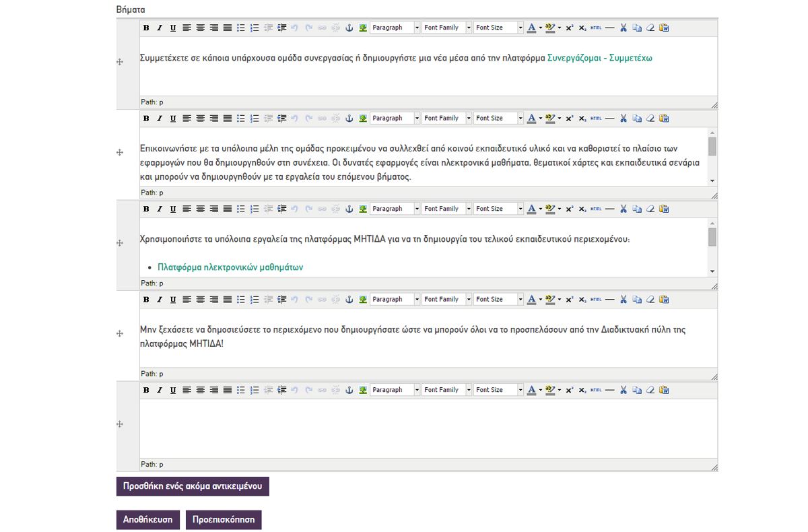The height and width of the screenshot is (532, 808).
Task: Open Paragraph format dropdown in first editor
Action: click(x=395, y=28)
